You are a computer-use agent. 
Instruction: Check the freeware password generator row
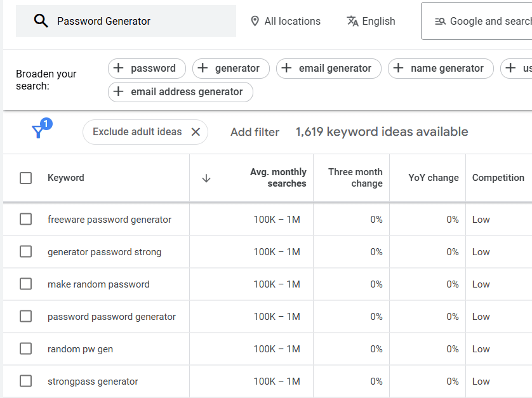point(26,219)
